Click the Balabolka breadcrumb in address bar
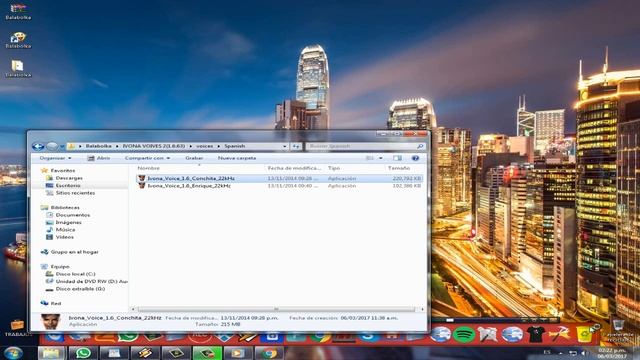 98,146
